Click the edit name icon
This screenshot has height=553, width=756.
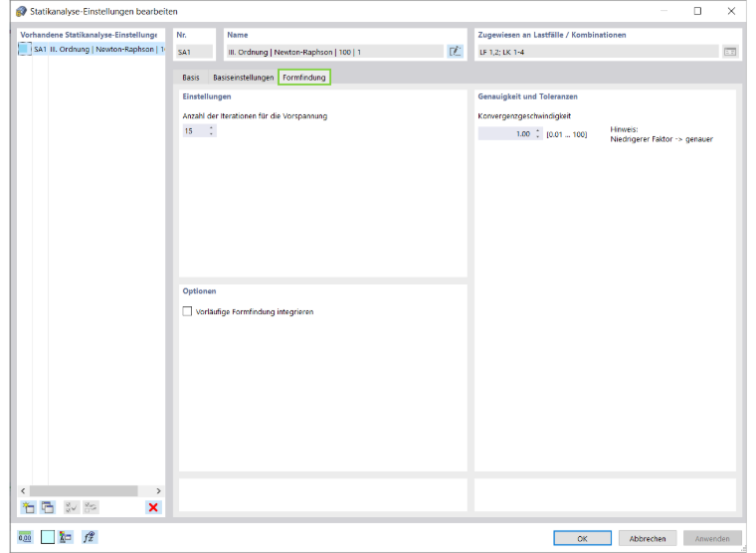pyautogui.click(x=456, y=52)
